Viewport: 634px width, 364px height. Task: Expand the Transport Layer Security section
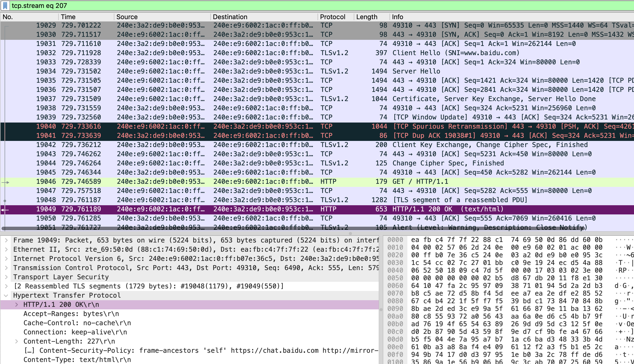(x=6, y=277)
